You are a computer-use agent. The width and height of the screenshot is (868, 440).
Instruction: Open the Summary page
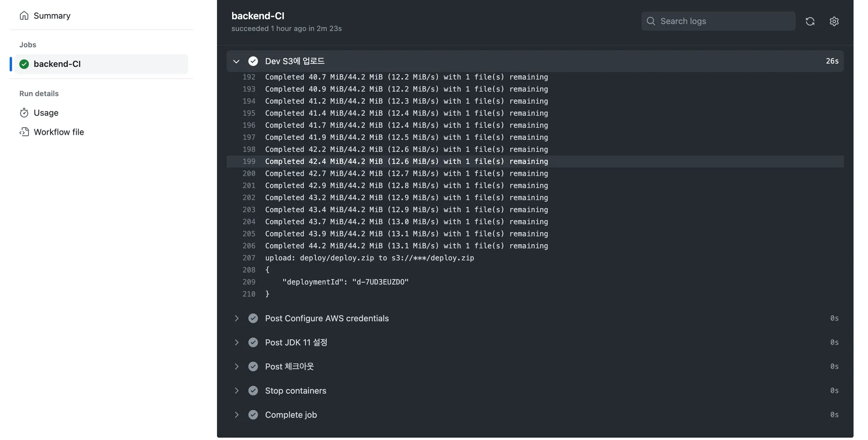point(52,16)
